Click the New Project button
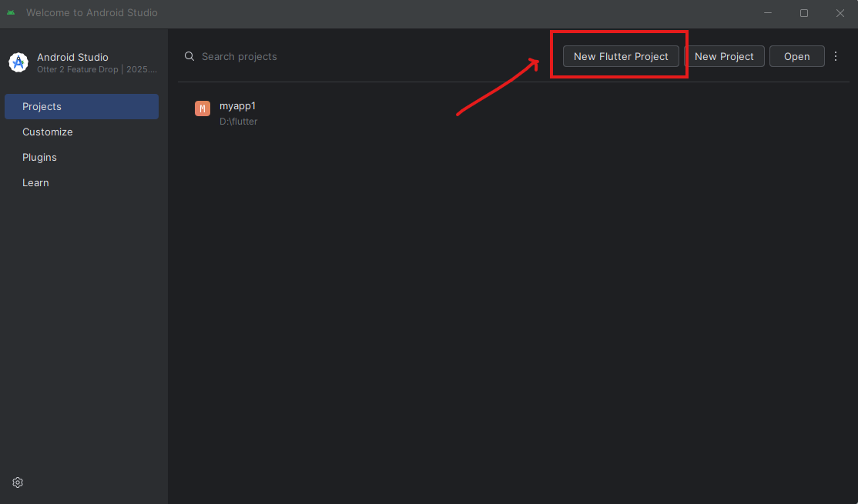The width and height of the screenshot is (858, 504). click(x=724, y=56)
